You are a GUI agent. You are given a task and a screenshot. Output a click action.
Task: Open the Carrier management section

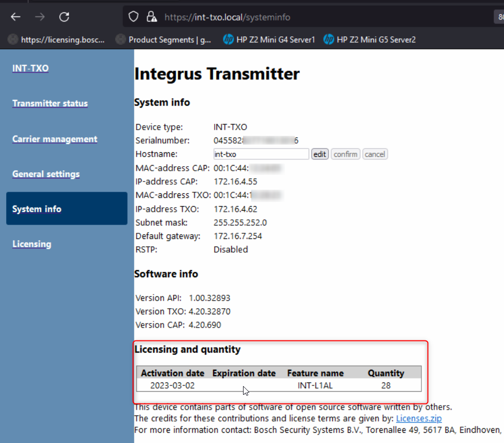point(54,139)
